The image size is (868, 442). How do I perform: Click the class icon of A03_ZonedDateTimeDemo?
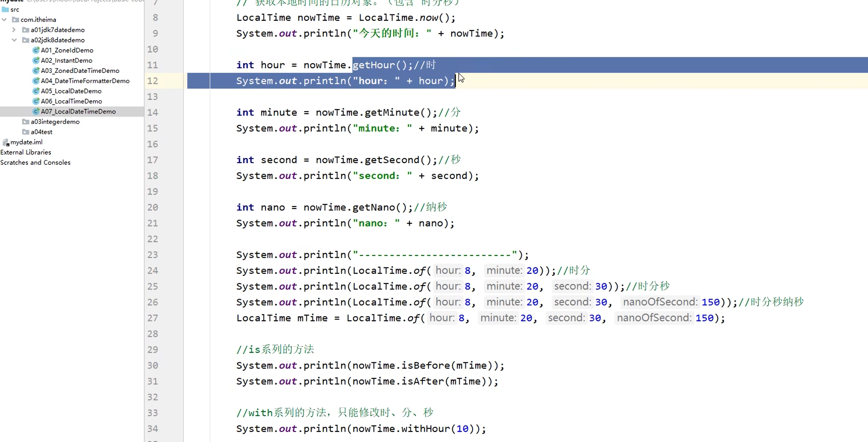36,70
